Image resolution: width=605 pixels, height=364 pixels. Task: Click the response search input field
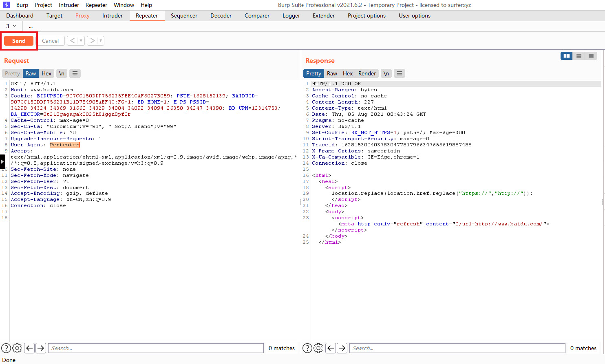click(x=457, y=348)
